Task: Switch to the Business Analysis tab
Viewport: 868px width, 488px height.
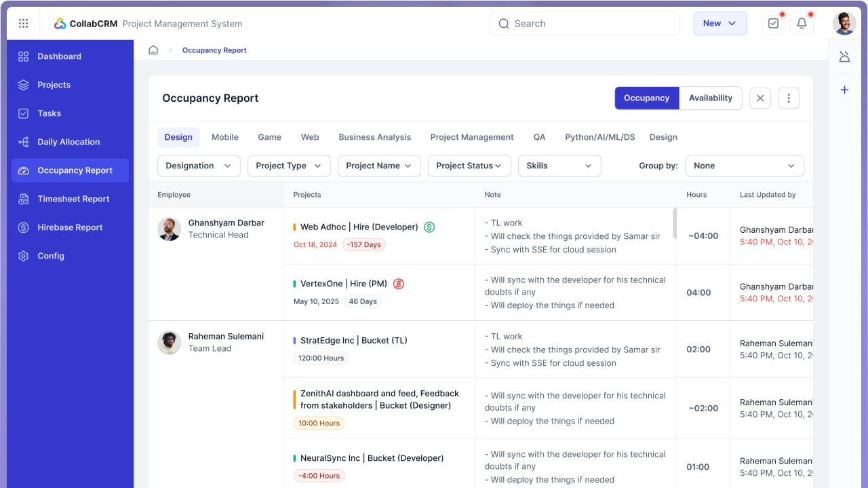Action: point(374,137)
